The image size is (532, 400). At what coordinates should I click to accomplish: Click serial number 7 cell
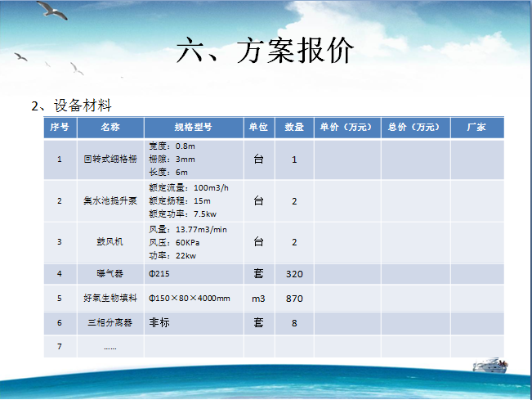click(x=60, y=346)
